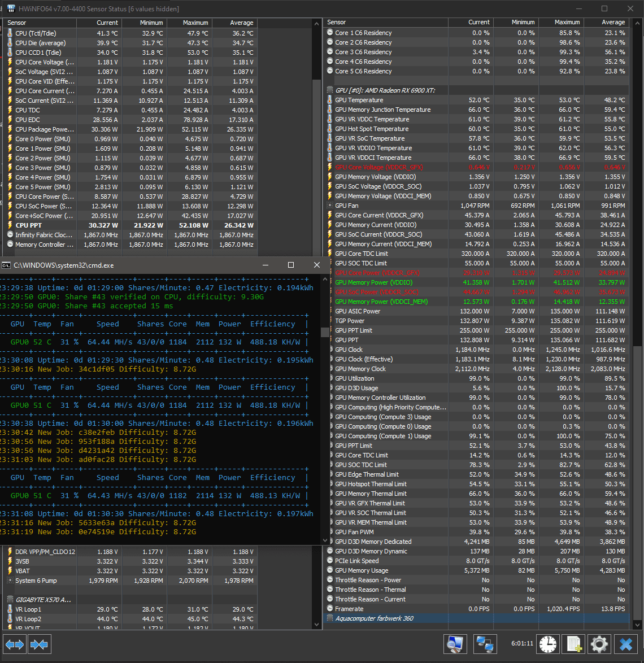Select the Aquacomputer farbwerk 360 group row
Image resolution: width=644 pixels, height=663 pixels.
(477, 618)
